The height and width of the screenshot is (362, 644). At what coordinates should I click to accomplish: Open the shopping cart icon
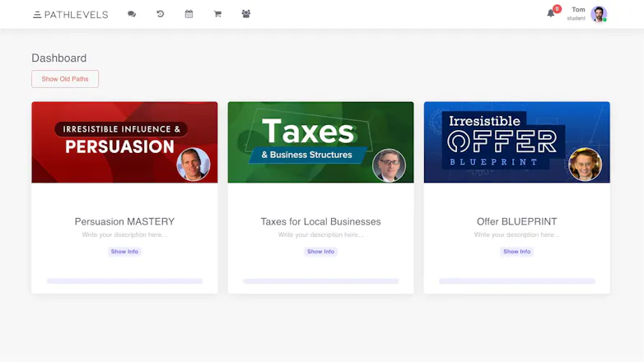pyautogui.click(x=217, y=14)
